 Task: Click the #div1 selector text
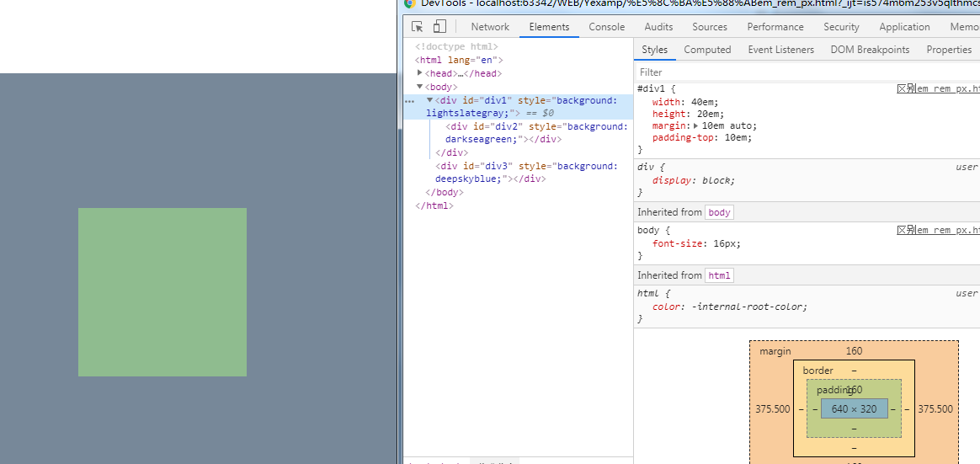coord(653,88)
